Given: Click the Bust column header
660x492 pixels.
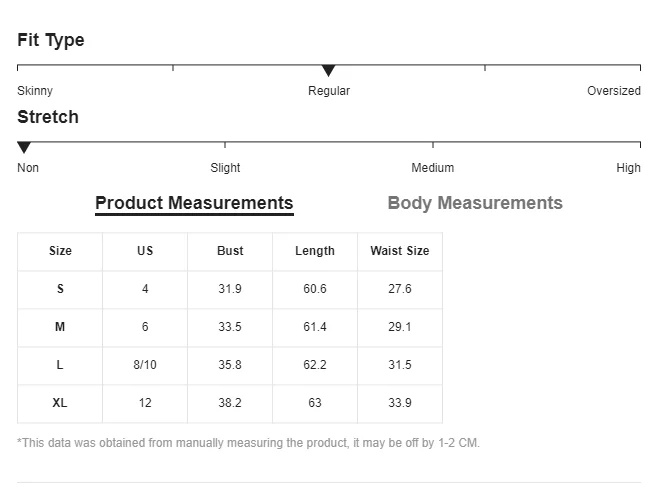Looking at the screenshot, I should click(230, 251).
